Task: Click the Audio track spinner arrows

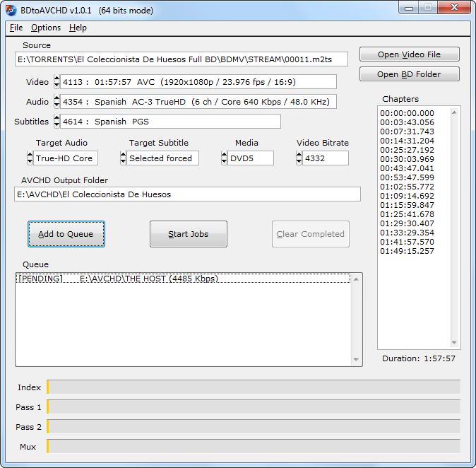Action: (x=56, y=102)
